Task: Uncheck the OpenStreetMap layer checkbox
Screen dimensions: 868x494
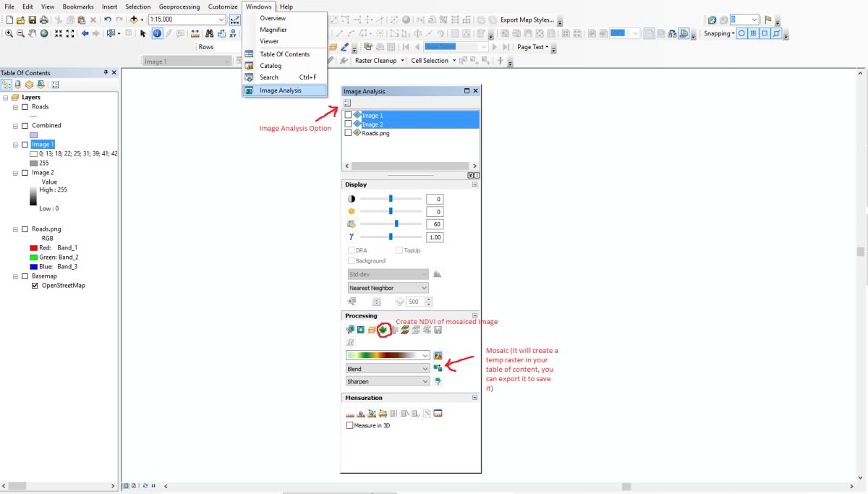Action: 35,286
